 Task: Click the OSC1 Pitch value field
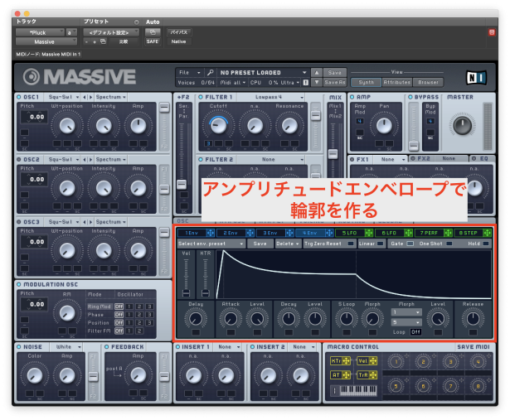tap(33, 117)
